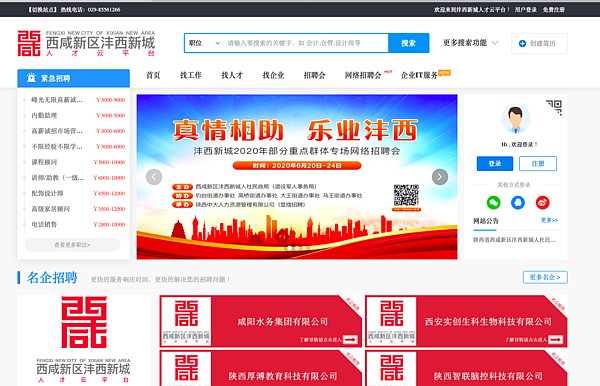Viewport: 600px width, 386px height.
Task: Expand the 更多搜索功能 menu
Action: click(471, 43)
